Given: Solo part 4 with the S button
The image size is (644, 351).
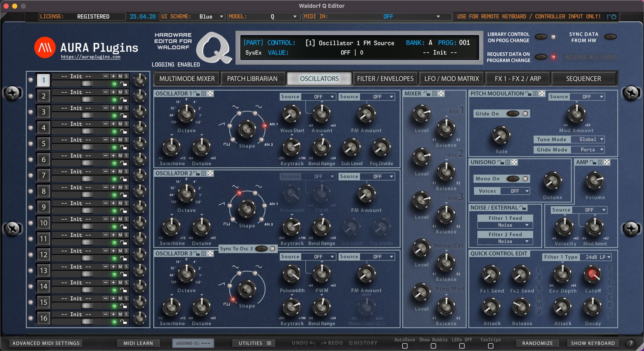Looking at the screenshot, I should tap(126, 124).
